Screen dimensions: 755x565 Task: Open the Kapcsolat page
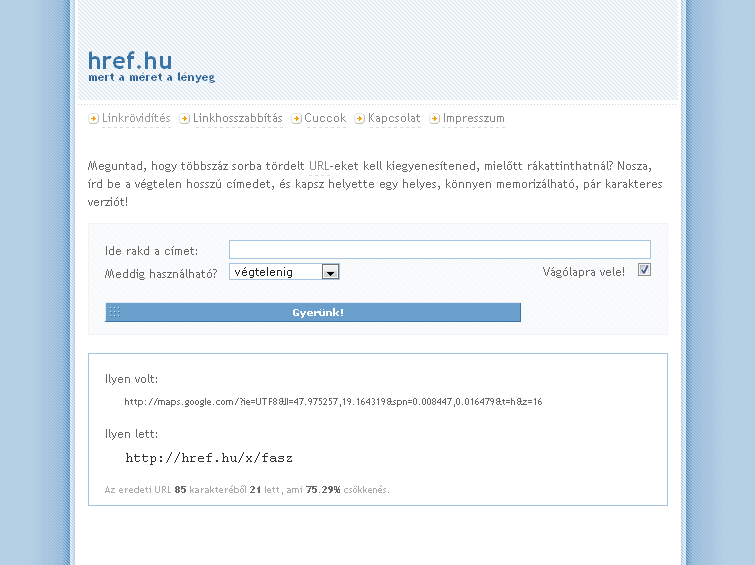(394, 118)
